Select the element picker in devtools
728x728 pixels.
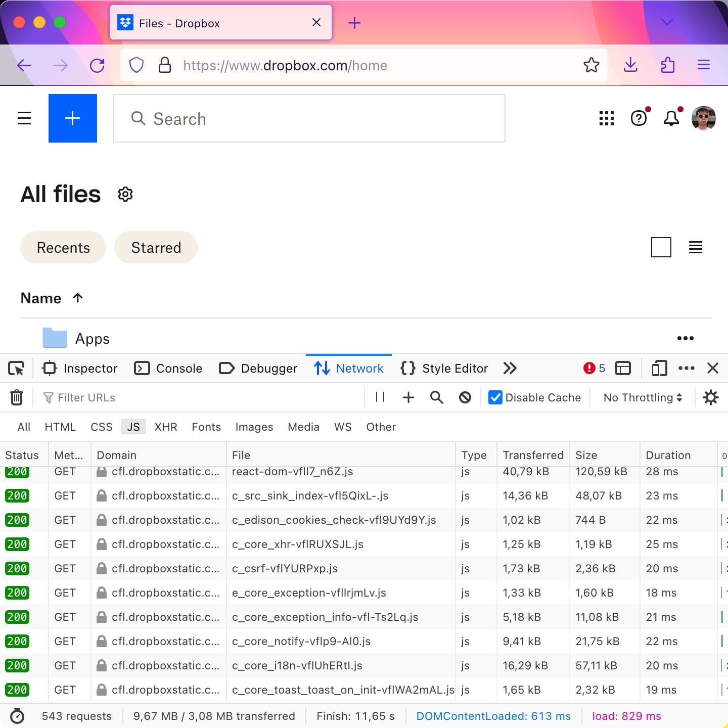16,368
